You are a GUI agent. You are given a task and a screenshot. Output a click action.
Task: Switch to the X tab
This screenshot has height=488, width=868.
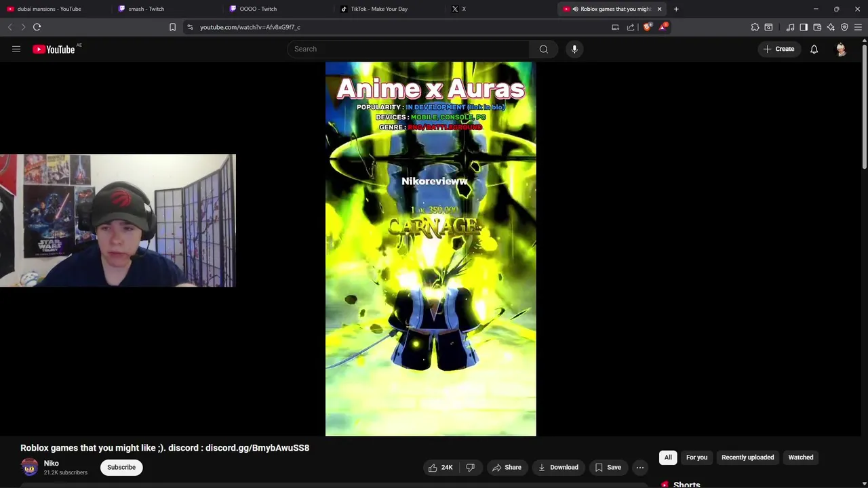point(500,9)
